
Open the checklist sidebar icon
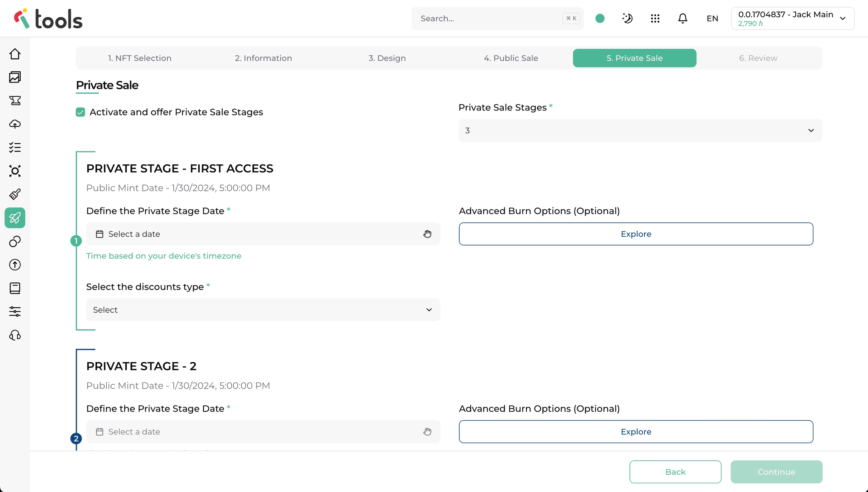coord(15,147)
